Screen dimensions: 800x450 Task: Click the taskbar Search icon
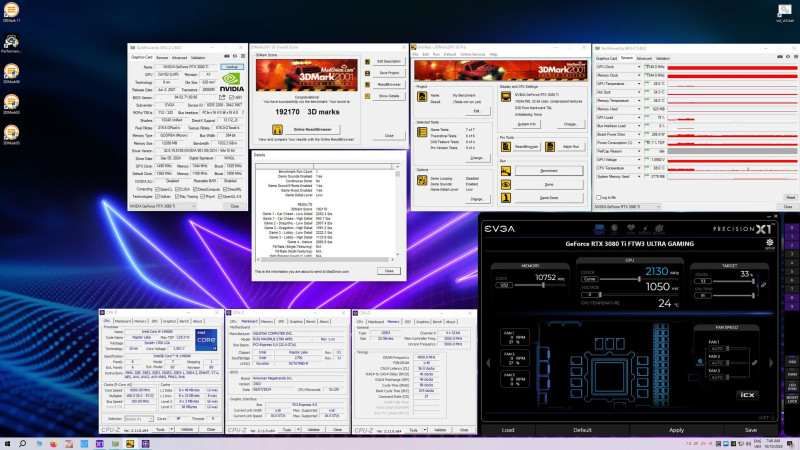[22, 444]
